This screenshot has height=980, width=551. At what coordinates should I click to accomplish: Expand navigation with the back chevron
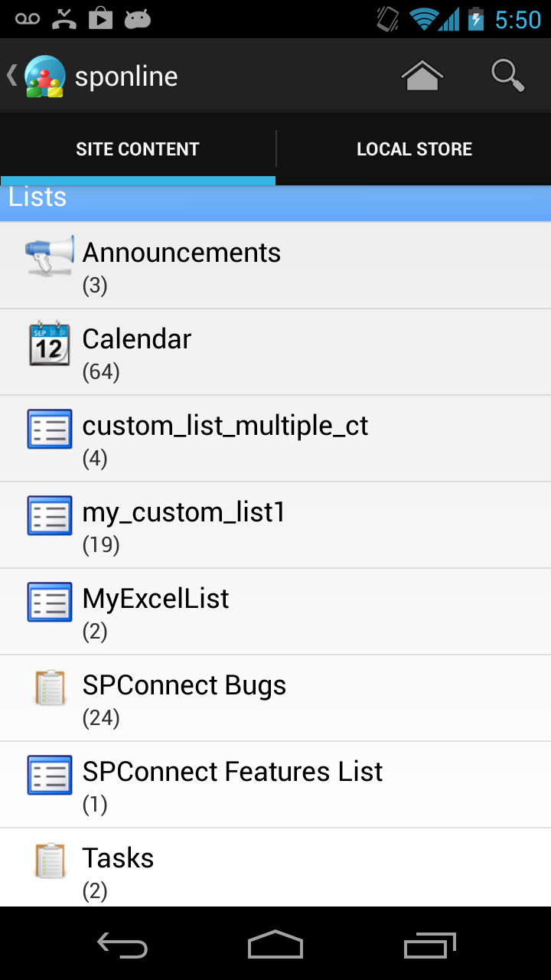11,75
